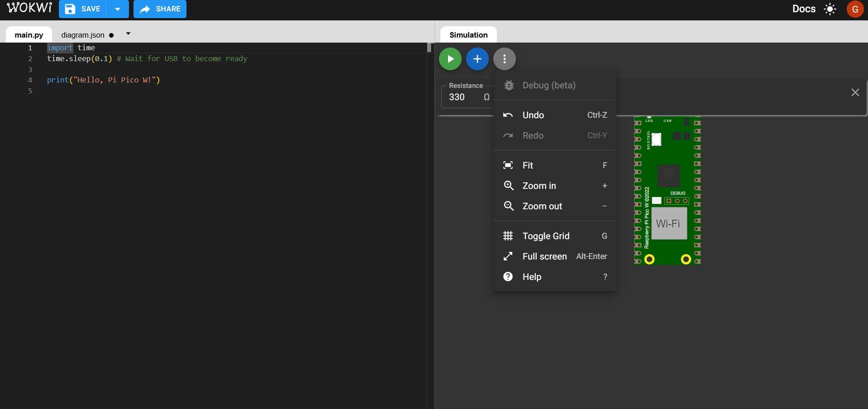Click the SHARE button
868x409 pixels.
click(159, 9)
